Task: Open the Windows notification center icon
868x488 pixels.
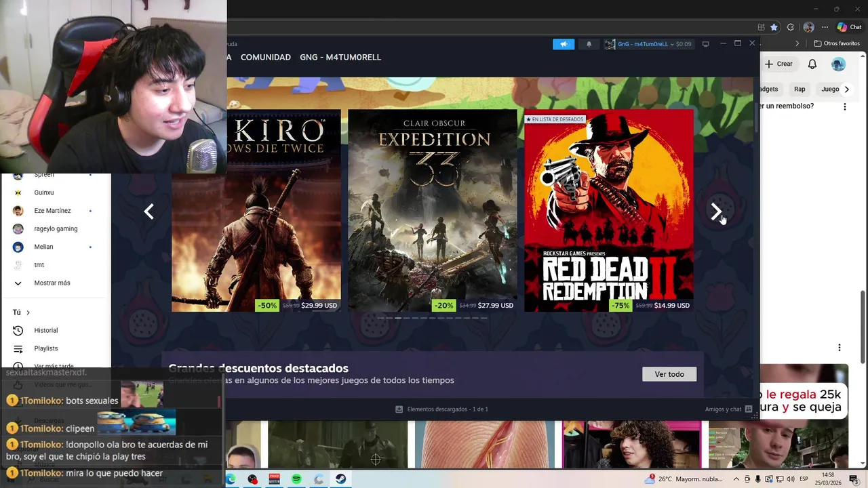Action: pyautogui.click(x=854, y=479)
